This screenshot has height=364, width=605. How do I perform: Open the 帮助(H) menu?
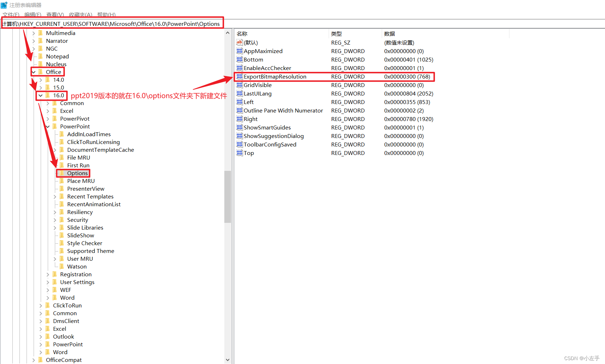106,15
